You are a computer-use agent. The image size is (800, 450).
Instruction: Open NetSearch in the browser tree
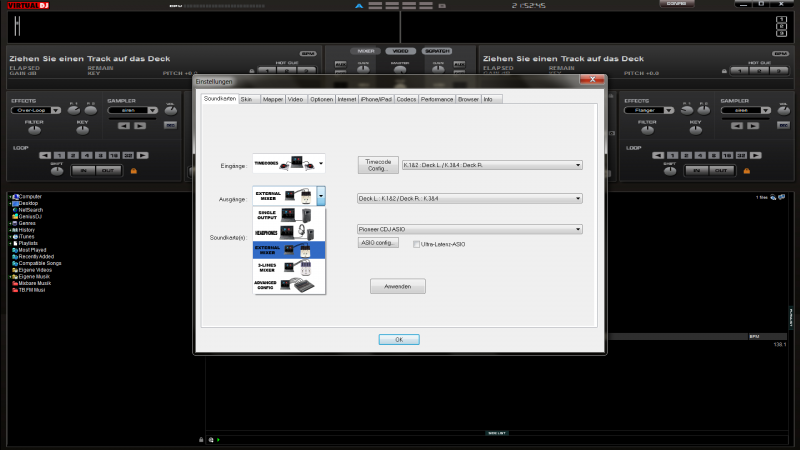(x=31, y=210)
